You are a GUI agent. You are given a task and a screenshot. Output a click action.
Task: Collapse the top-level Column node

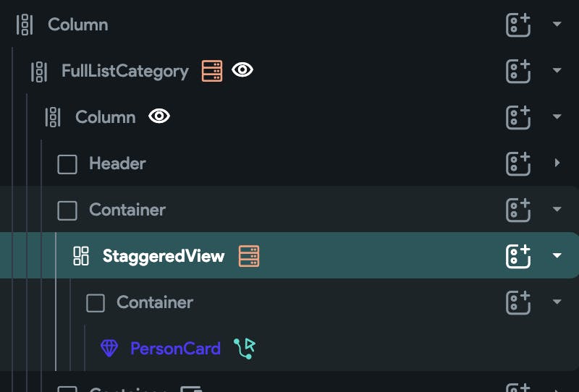tap(557, 25)
